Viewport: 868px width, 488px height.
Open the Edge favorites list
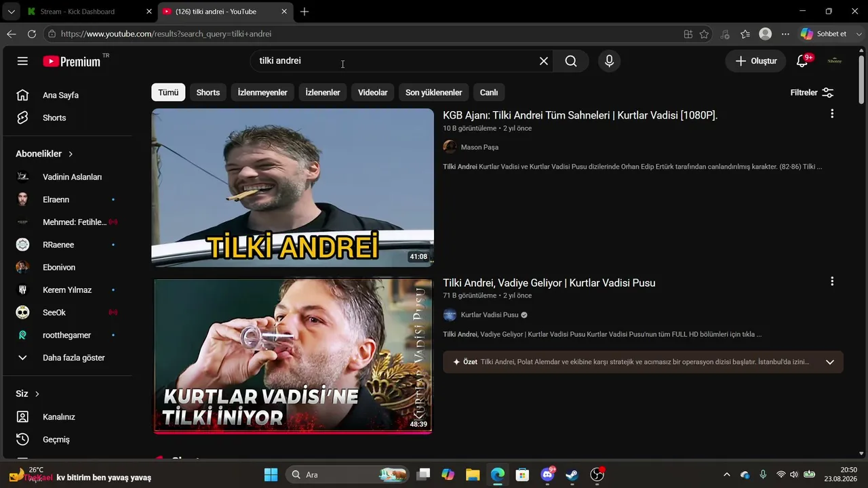745,34
